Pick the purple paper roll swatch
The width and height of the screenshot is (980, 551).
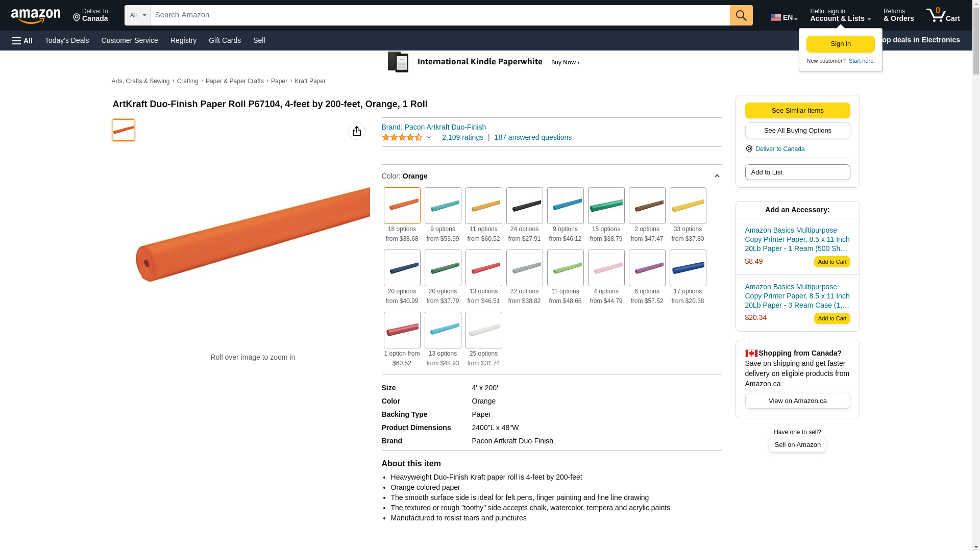[647, 268]
